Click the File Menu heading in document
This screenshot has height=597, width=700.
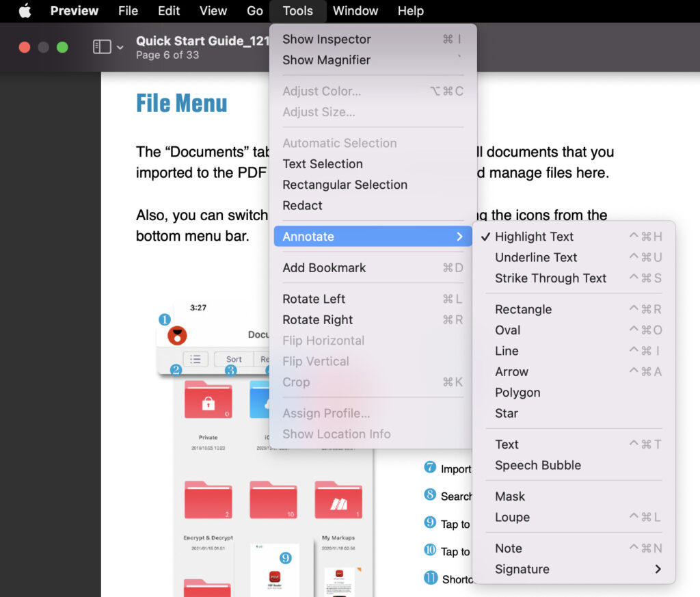pyautogui.click(x=182, y=103)
